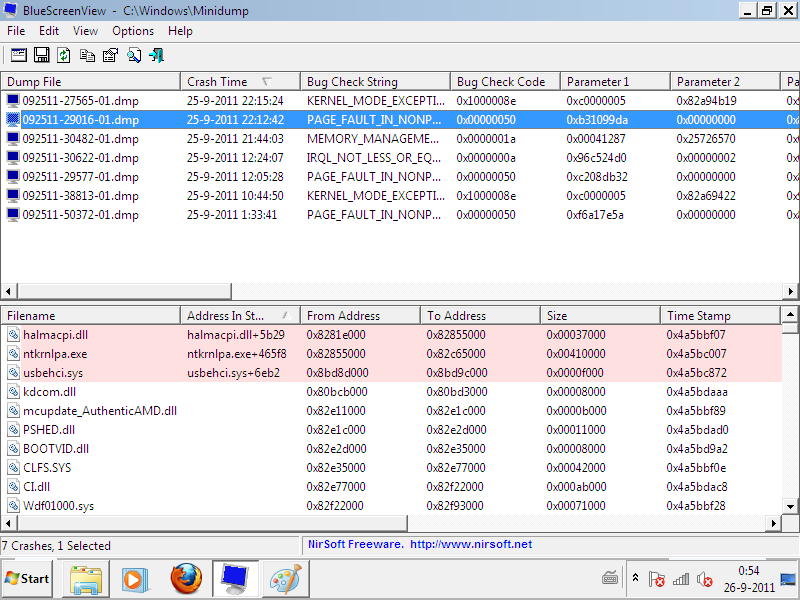Sort by Address In Stack header

(240, 316)
